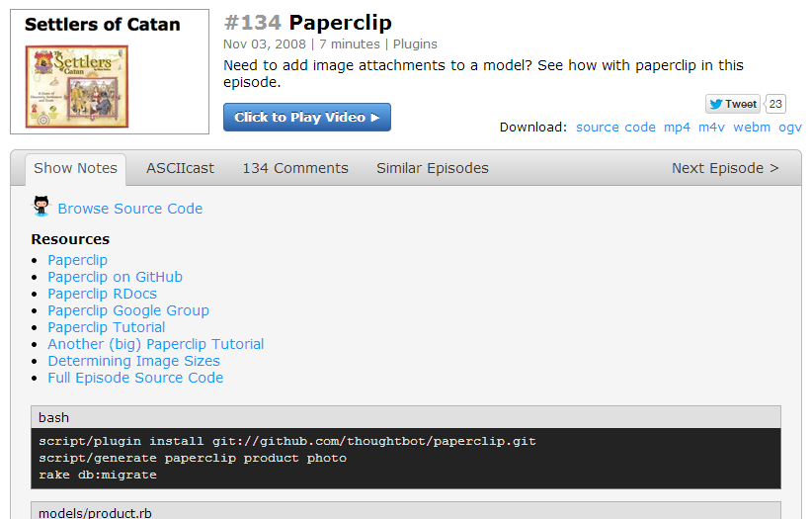Download the ogv version
The height and width of the screenshot is (519, 812).
click(790, 127)
